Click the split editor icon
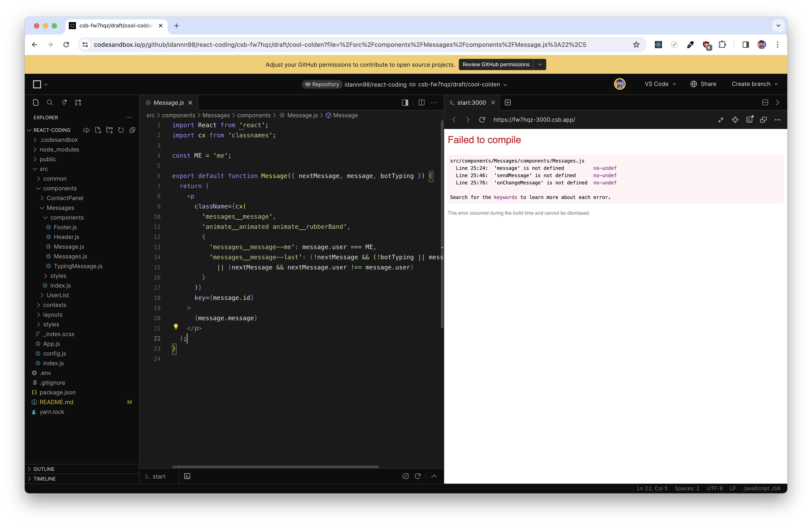This screenshot has width=812, height=526. (421, 102)
